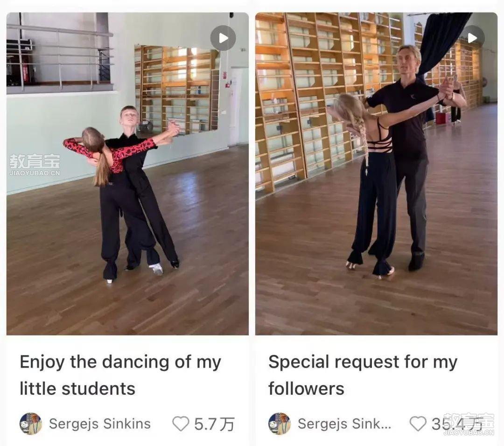
Task: Like the 'Enjoy the dancing' post heart
Action: (x=181, y=424)
